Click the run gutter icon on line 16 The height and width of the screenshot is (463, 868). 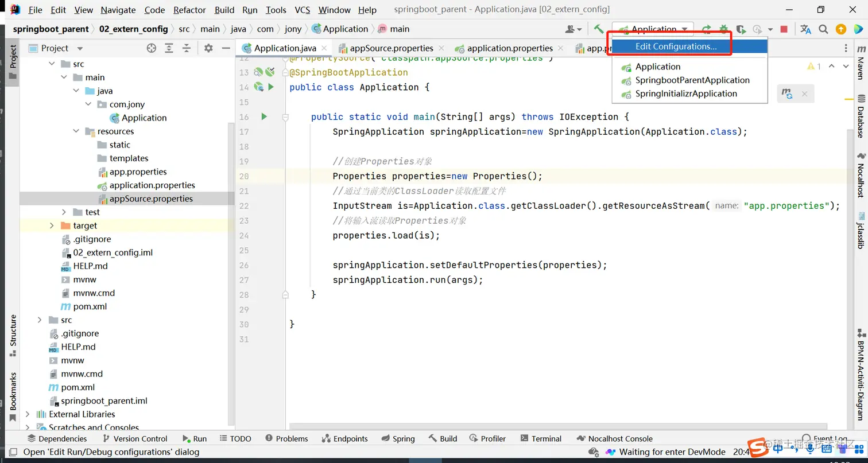264,116
